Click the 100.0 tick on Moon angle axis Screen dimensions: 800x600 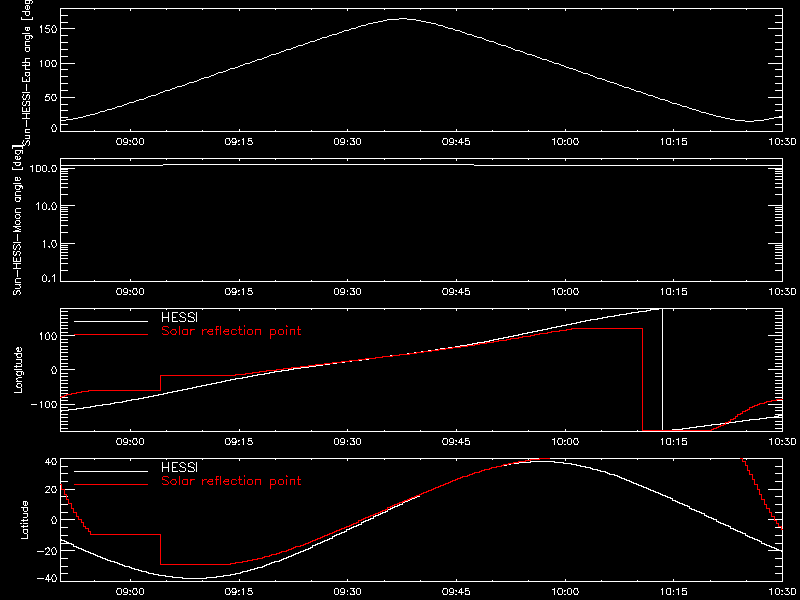44,168
